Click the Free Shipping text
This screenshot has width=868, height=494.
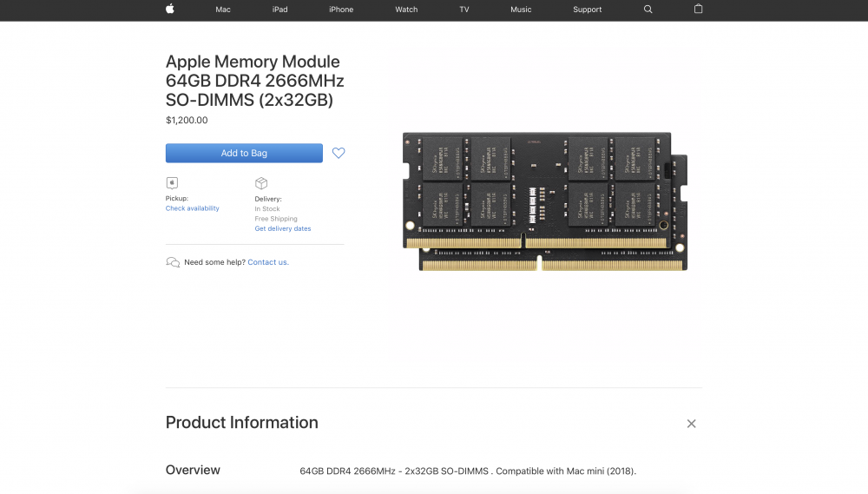click(x=276, y=219)
